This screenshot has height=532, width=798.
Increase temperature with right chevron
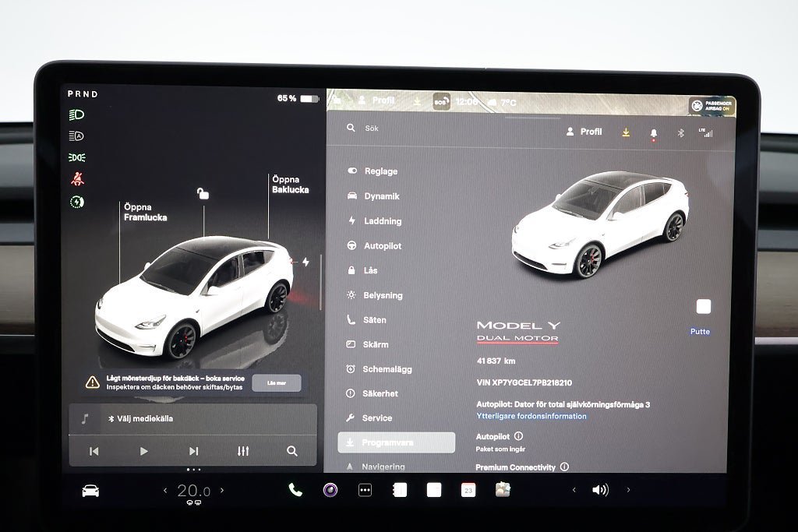222,490
